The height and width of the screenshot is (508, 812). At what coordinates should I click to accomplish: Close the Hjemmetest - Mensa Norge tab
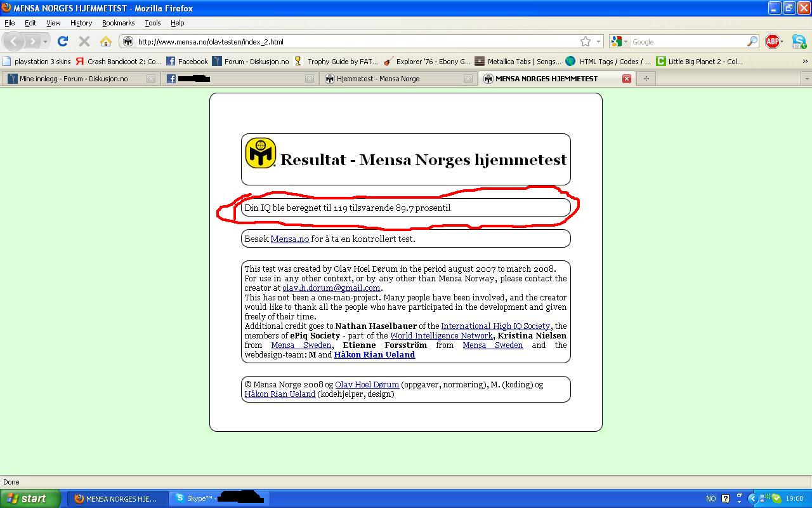pyautogui.click(x=468, y=79)
